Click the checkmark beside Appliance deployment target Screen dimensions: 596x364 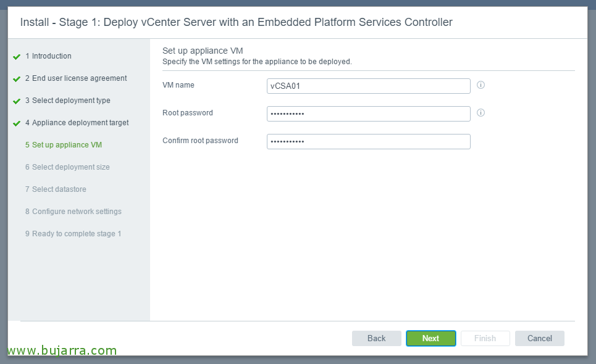16,123
